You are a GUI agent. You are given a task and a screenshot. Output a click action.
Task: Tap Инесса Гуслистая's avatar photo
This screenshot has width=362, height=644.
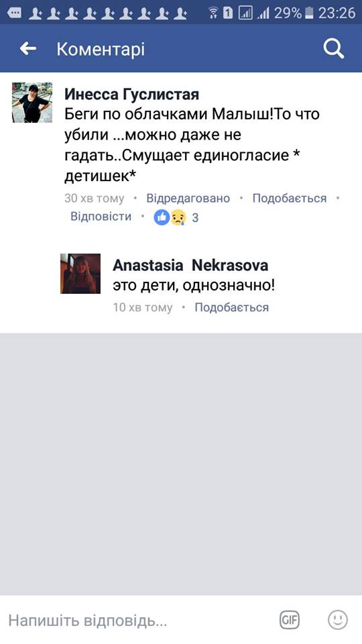pos(32,102)
